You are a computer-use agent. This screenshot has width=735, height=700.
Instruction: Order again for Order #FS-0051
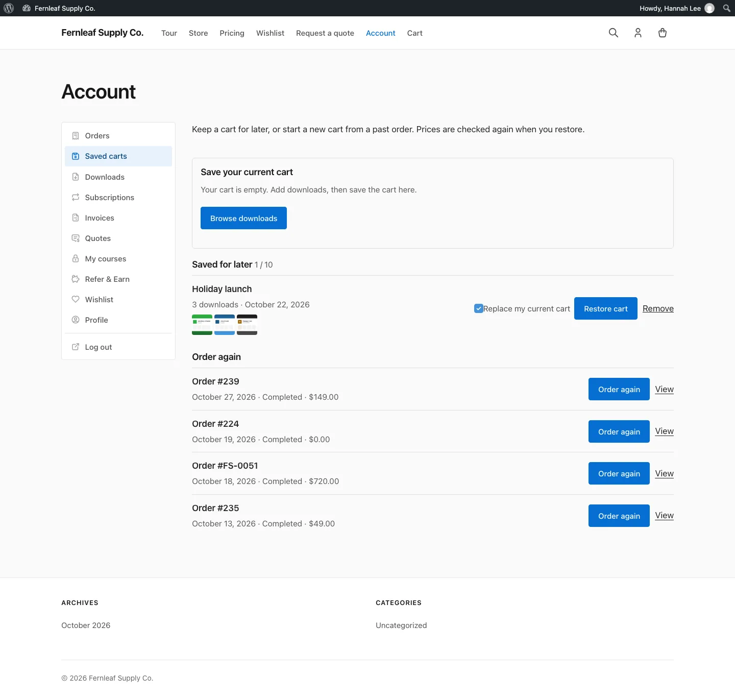619,473
